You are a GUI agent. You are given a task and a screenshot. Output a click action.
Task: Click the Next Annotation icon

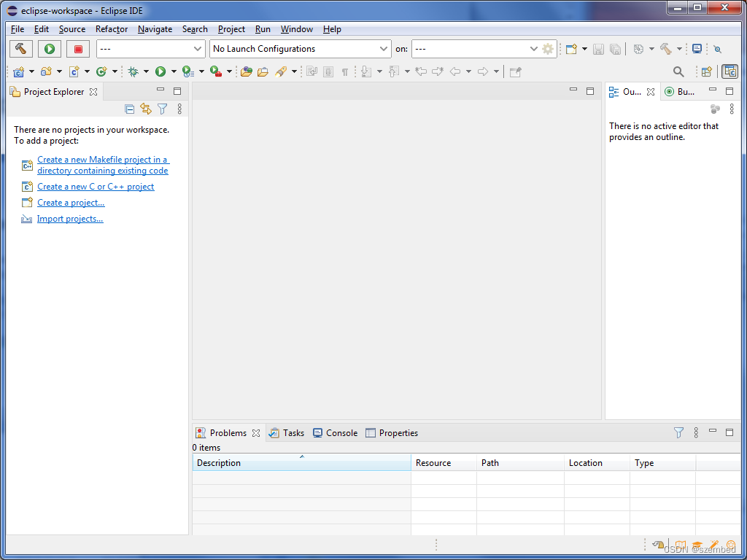[366, 72]
